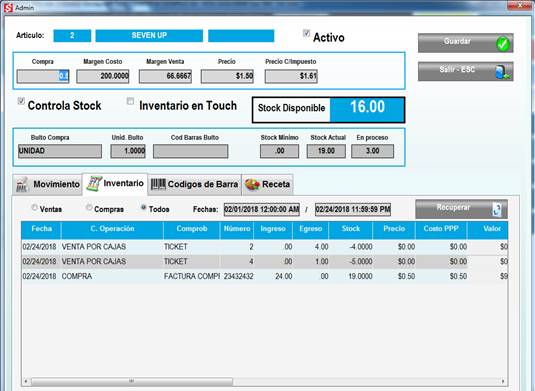Screen dimensions: 535x391
Task: Click the Compra input field
Action: pyautogui.click(x=43, y=76)
